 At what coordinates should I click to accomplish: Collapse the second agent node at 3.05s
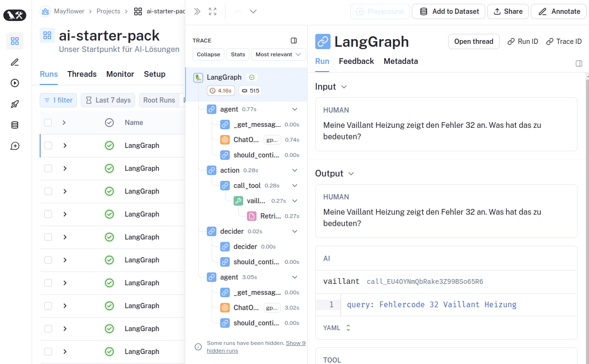tap(295, 277)
